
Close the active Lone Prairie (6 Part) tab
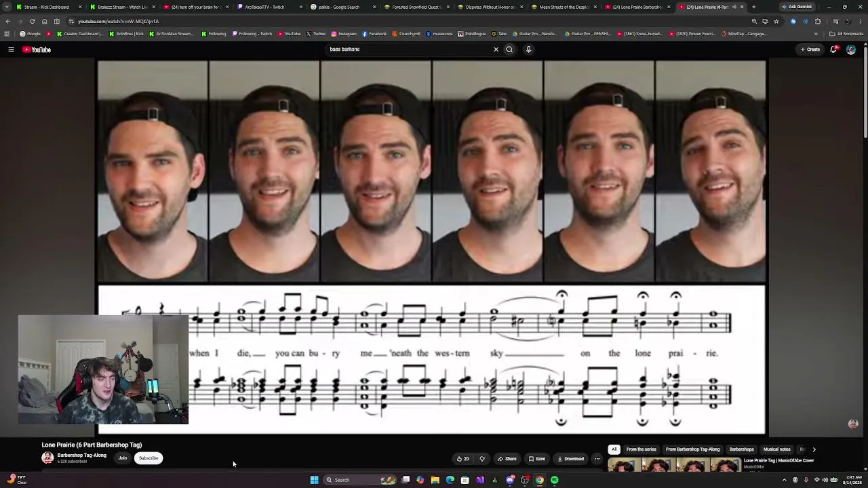click(743, 7)
